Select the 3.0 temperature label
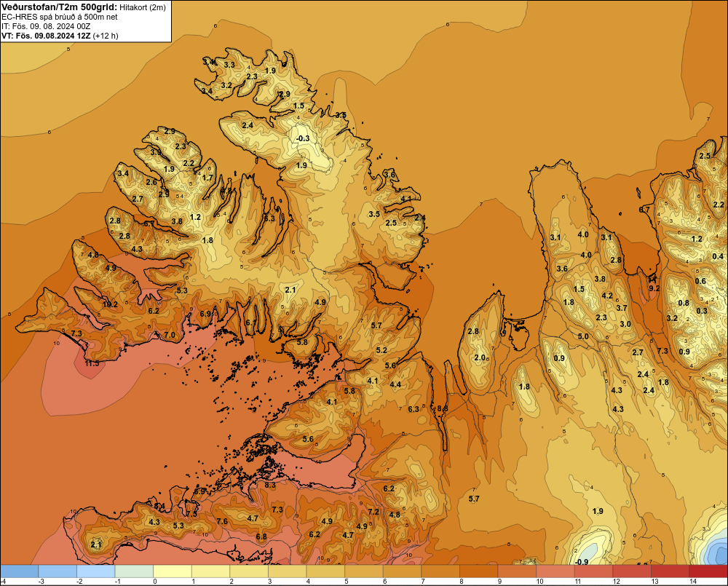728x586 pixels. 625,324
